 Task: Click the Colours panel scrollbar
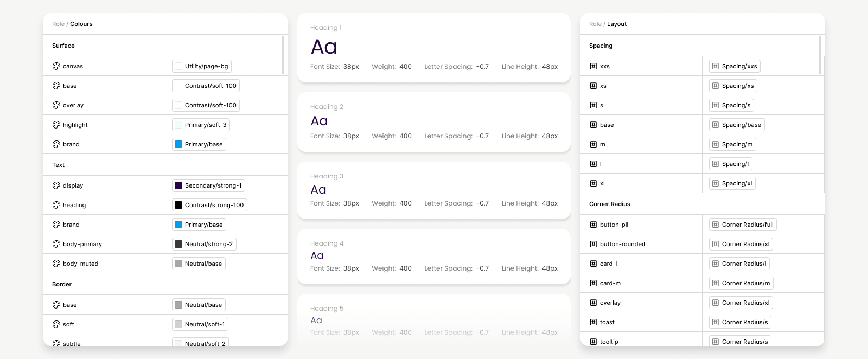[283, 55]
